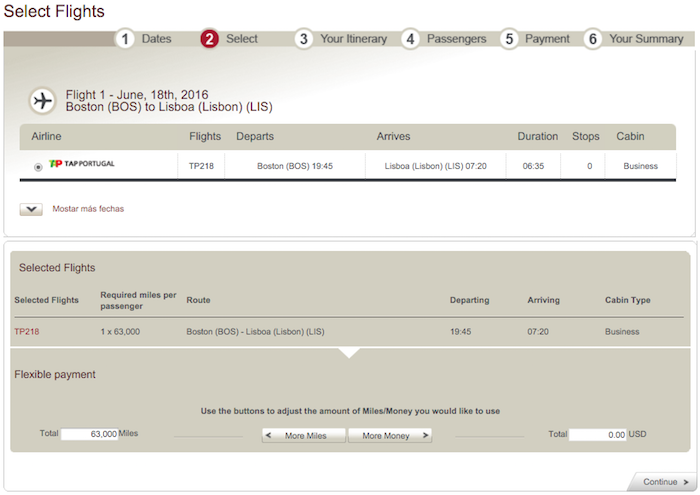
Task: Select the TP218 flight radio button
Action: (x=38, y=167)
